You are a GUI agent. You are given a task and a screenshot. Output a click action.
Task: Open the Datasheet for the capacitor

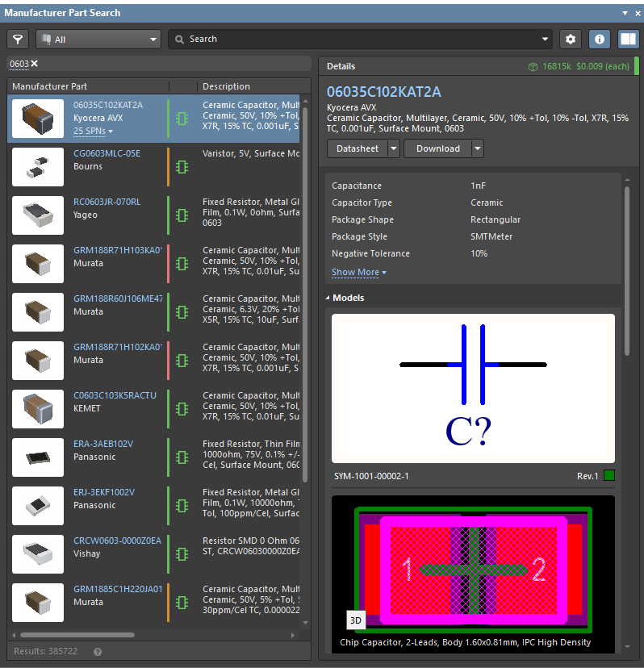358,148
